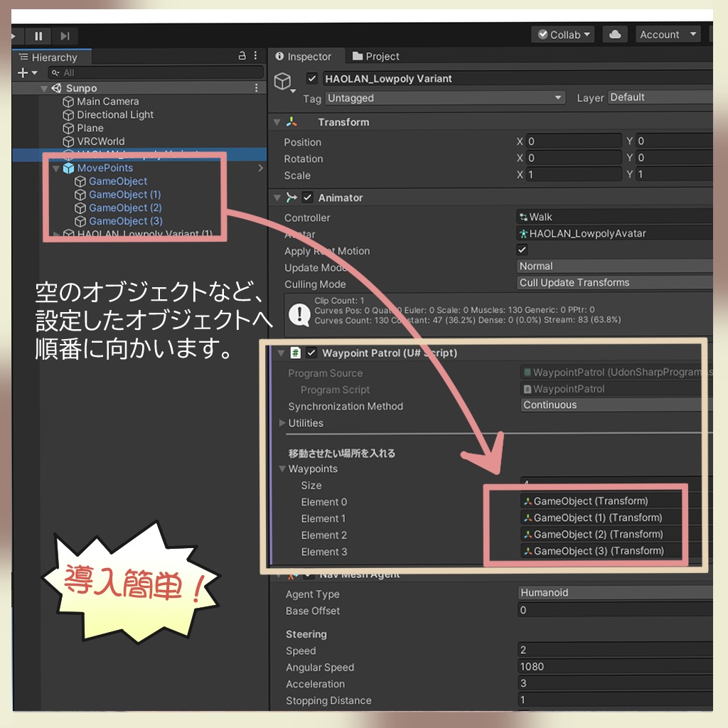Click the Walk controller field
The height and width of the screenshot is (728, 728).
tap(615, 217)
